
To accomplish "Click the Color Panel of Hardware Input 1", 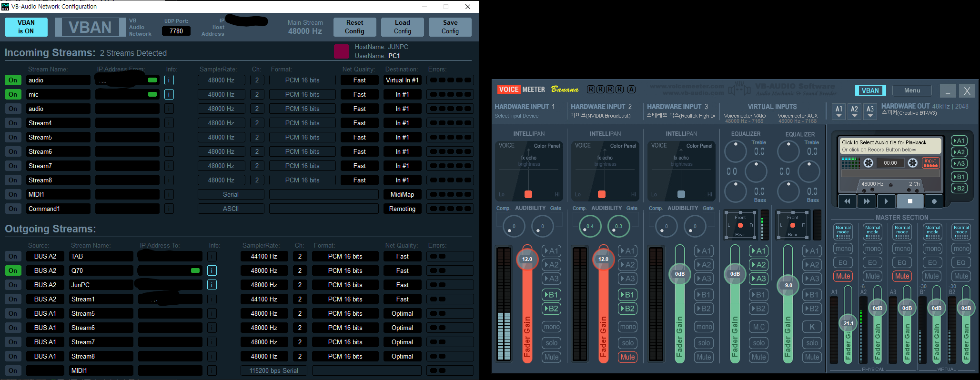I will point(529,171).
